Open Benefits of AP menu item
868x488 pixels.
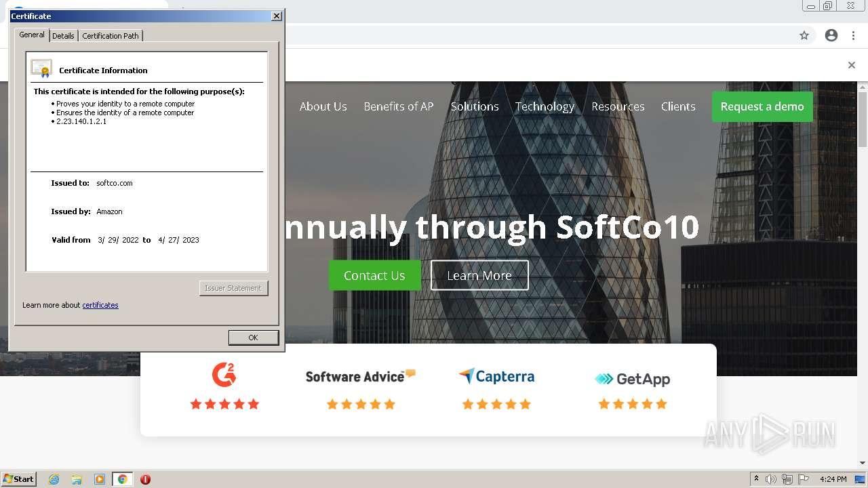(x=399, y=106)
